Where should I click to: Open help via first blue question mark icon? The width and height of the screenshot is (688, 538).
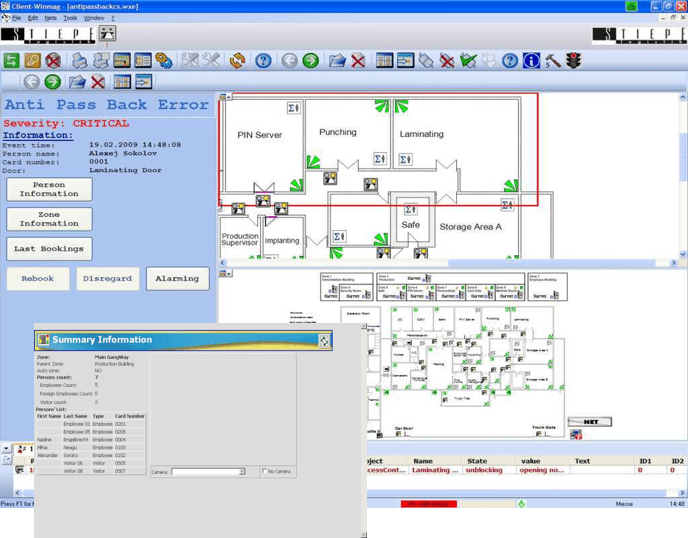[x=263, y=61]
